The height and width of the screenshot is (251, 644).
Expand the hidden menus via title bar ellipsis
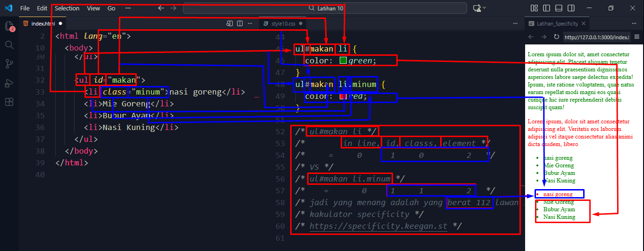[x=128, y=8]
